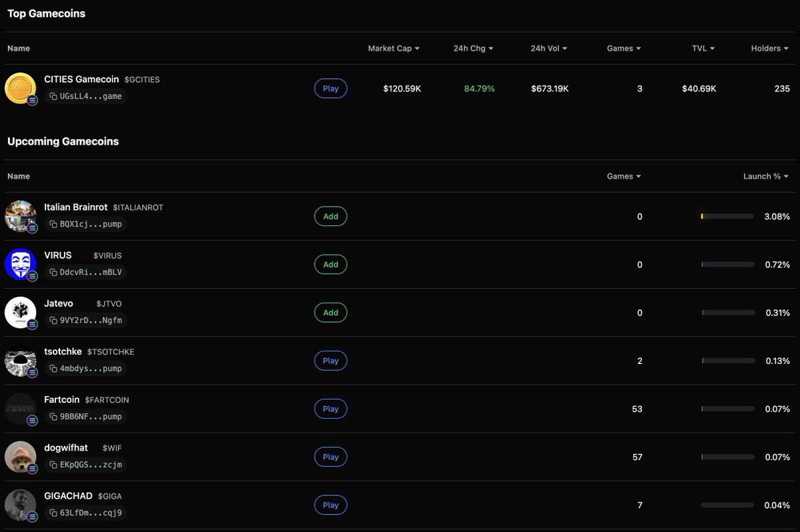Click Add button for VIRUS
Viewport: 800px width, 532px height.
(x=331, y=265)
